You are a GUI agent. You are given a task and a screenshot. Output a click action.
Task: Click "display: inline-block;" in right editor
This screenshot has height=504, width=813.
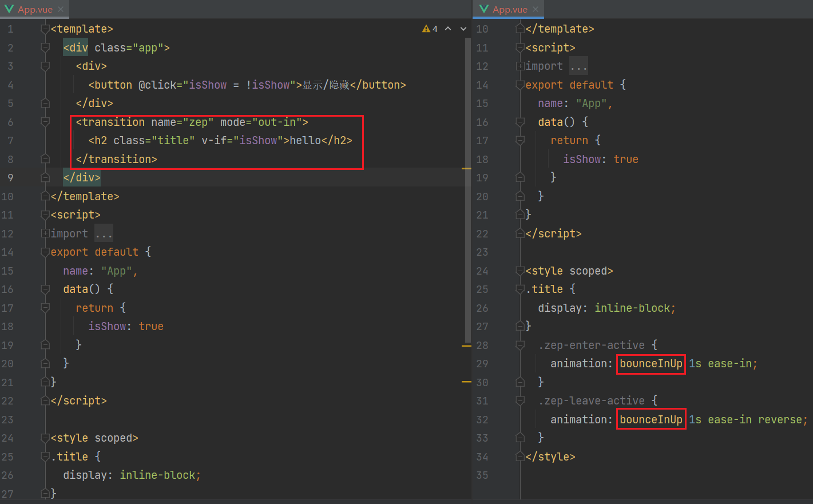click(606, 308)
